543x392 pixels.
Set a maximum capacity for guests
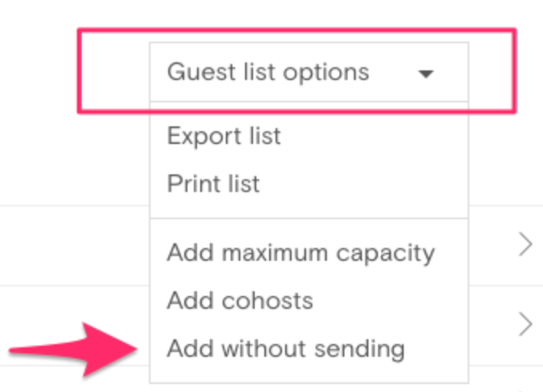tap(300, 253)
